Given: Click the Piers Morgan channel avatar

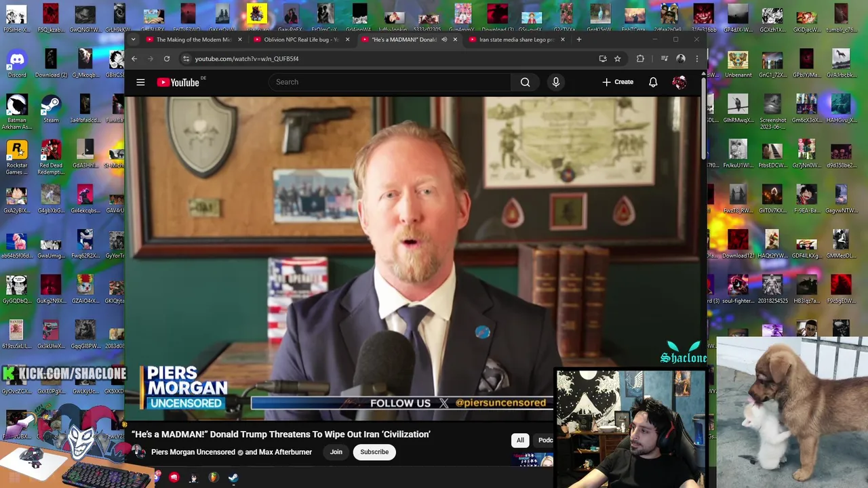Looking at the screenshot, I should [139, 452].
